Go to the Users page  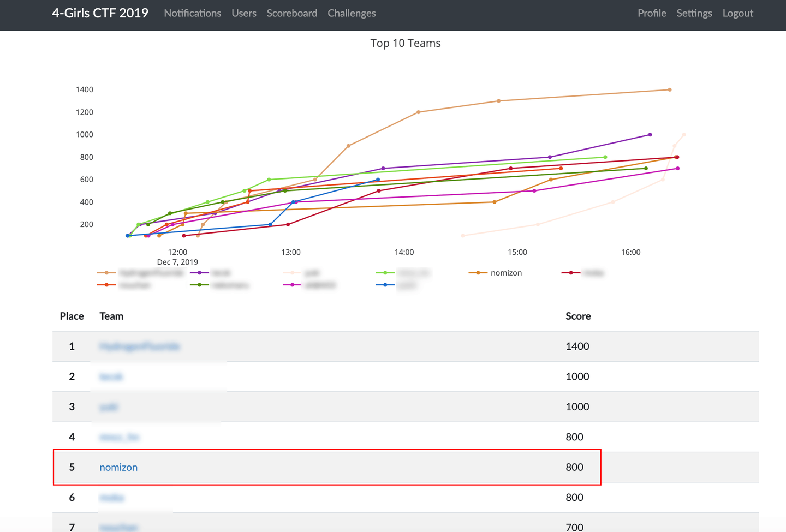[243, 13]
